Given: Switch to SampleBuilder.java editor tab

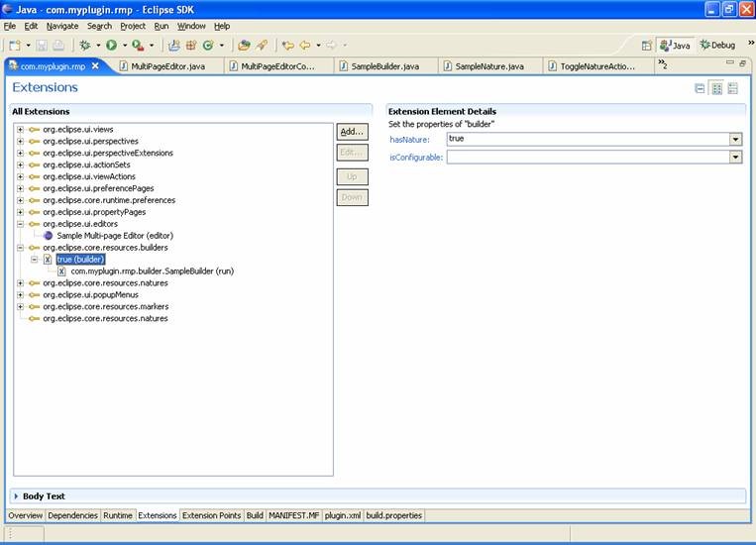Looking at the screenshot, I should (x=384, y=66).
